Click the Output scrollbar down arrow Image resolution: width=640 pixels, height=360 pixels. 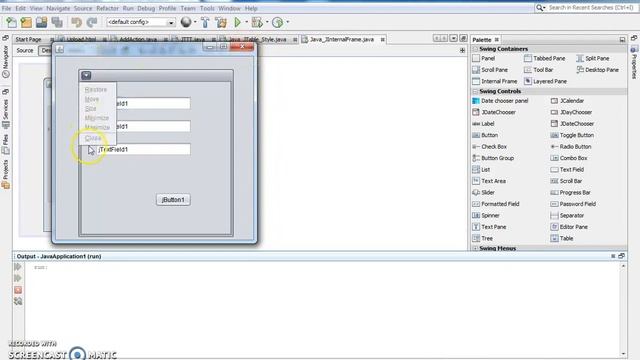(x=623, y=354)
